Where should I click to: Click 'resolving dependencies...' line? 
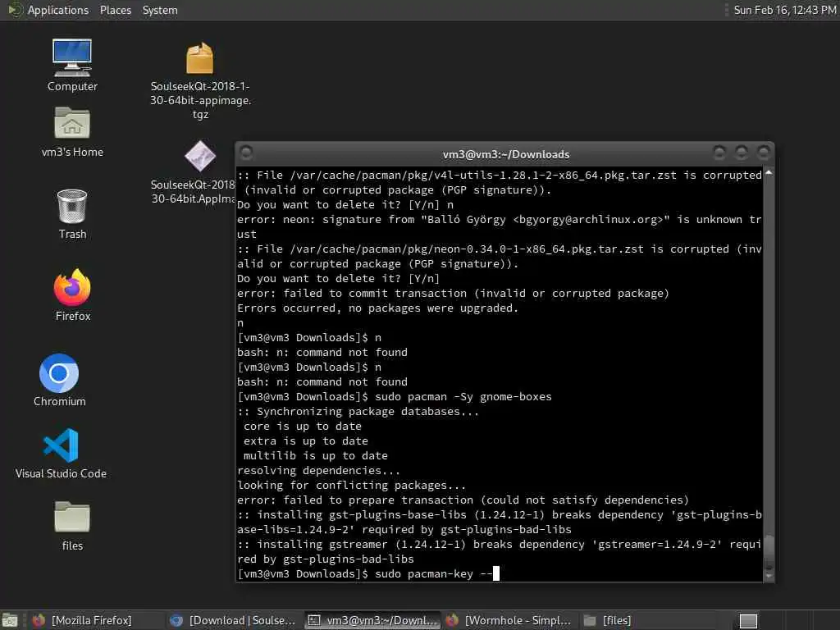pyautogui.click(x=319, y=470)
